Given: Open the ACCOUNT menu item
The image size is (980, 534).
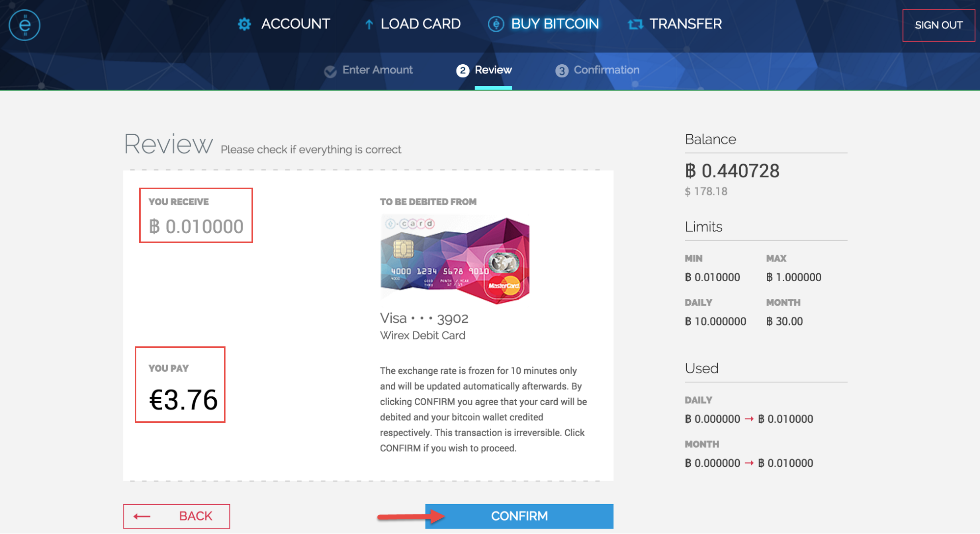Looking at the screenshot, I should [296, 24].
